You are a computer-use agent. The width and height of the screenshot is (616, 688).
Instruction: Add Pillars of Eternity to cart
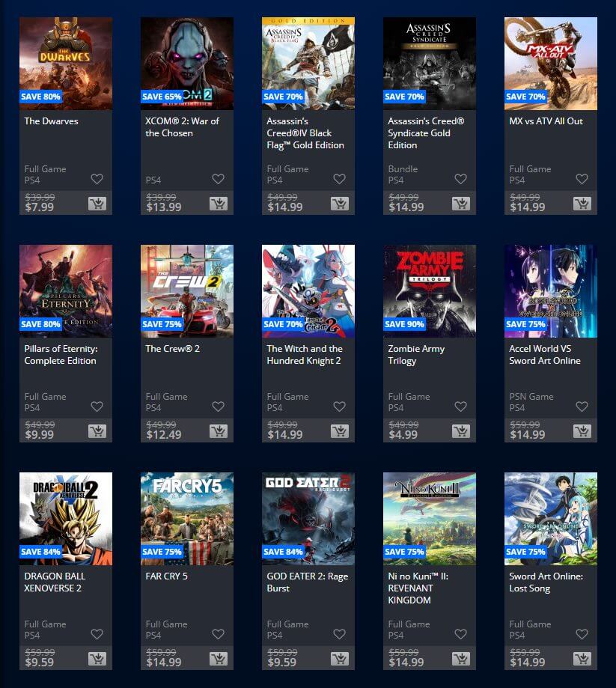point(97,431)
